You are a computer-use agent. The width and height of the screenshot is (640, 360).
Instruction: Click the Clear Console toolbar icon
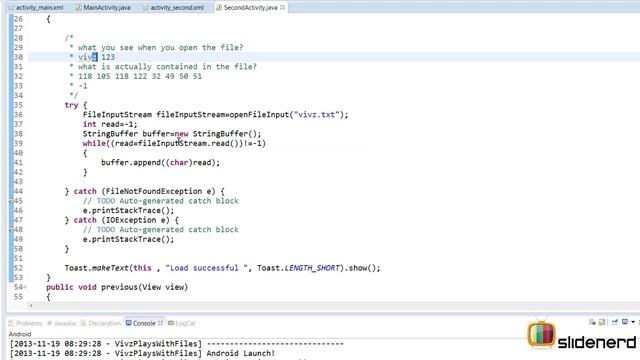592,322
